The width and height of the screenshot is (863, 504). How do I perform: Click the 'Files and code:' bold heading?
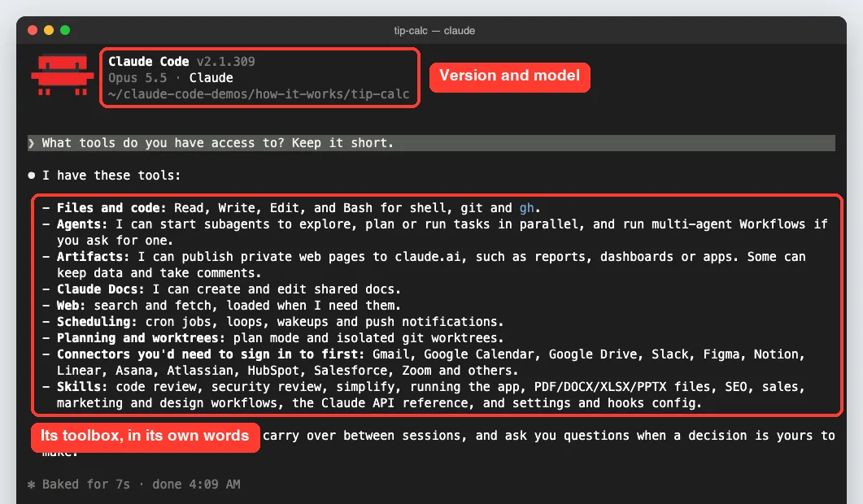111,208
